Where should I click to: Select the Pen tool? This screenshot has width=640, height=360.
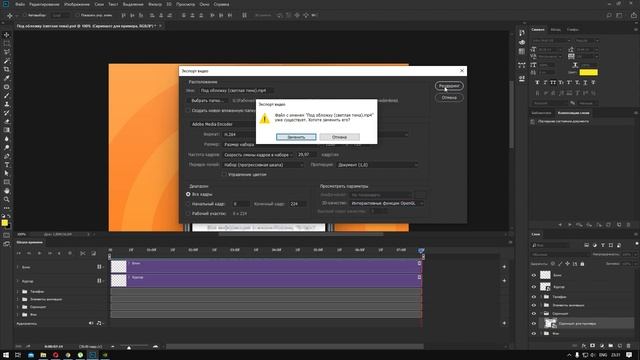[x=7, y=156]
